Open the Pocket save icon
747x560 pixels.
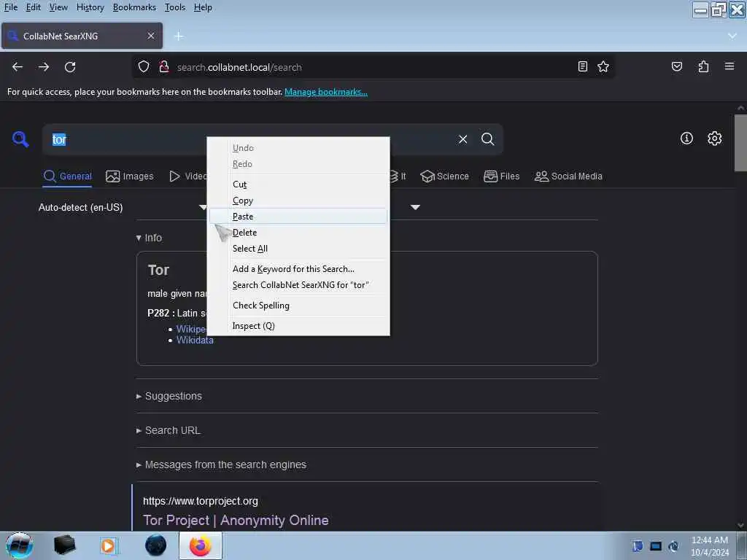(x=676, y=66)
